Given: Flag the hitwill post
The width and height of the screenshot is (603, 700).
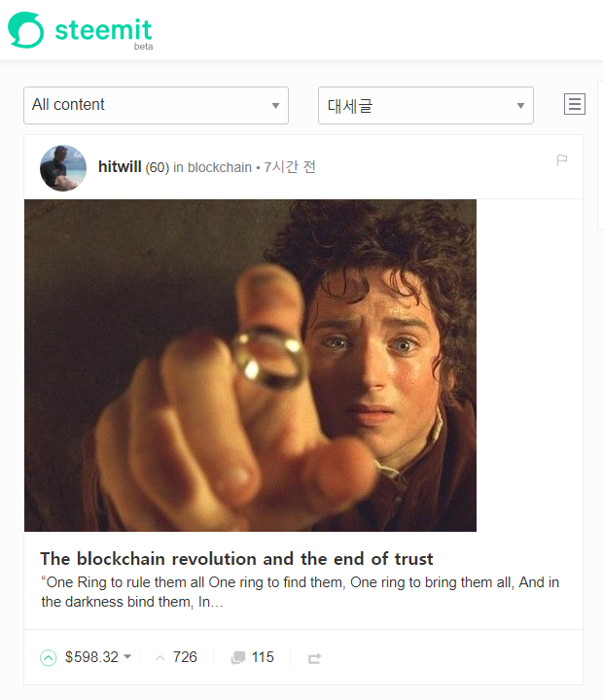Looking at the screenshot, I should pos(562,159).
